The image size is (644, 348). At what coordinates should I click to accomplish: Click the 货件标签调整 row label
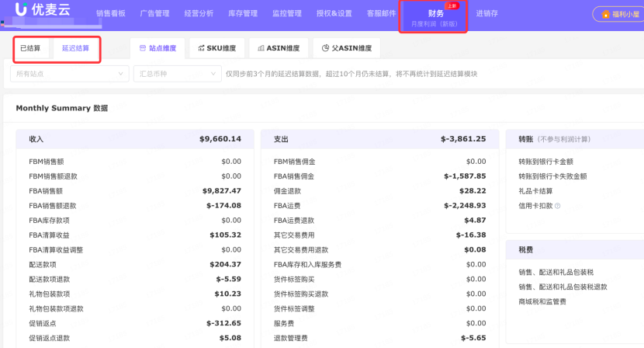(x=294, y=308)
